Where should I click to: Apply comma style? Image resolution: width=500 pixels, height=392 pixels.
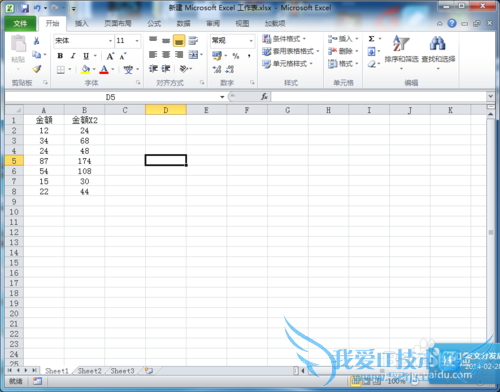[249, 56]
